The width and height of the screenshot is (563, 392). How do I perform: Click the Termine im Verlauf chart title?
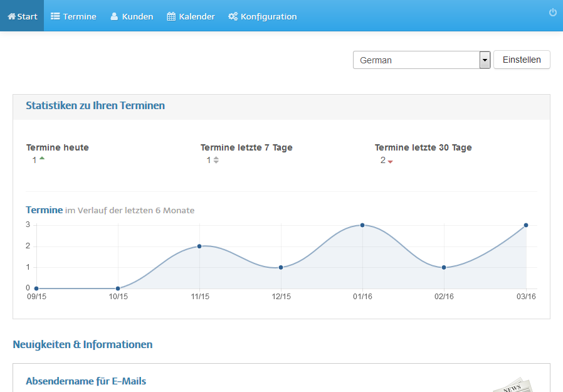click(110, 210)
